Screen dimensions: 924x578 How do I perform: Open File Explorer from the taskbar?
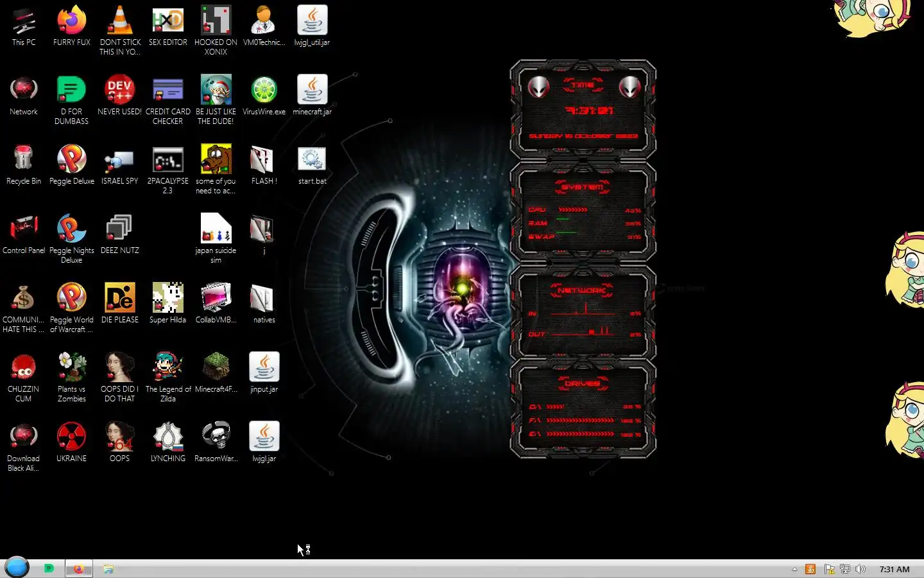(108, 569)
